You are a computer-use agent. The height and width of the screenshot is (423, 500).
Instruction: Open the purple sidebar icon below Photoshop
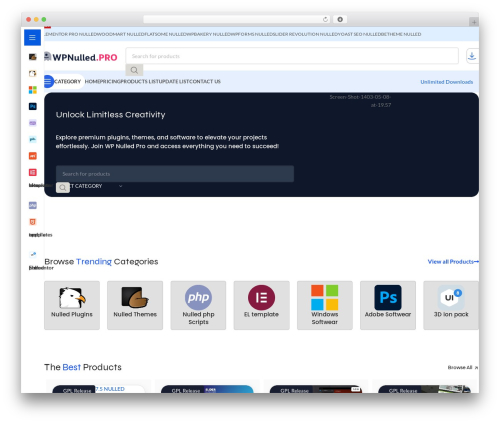(x=32, y=123)
